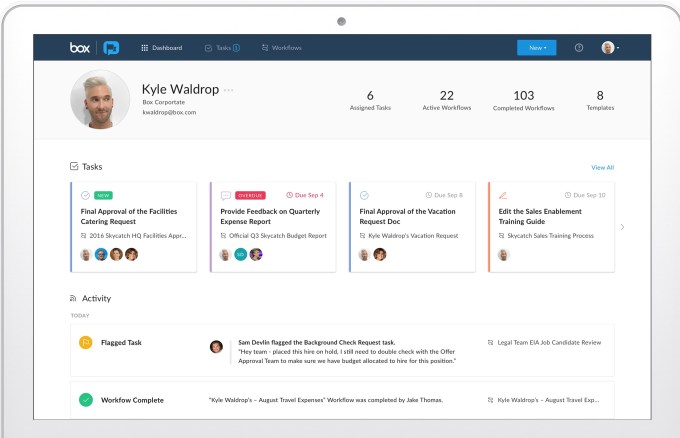The height and width of the screenshot is (438, 680).
Task: Click the teal initials avatar on Expense Report card
Action: coord(241,255)
